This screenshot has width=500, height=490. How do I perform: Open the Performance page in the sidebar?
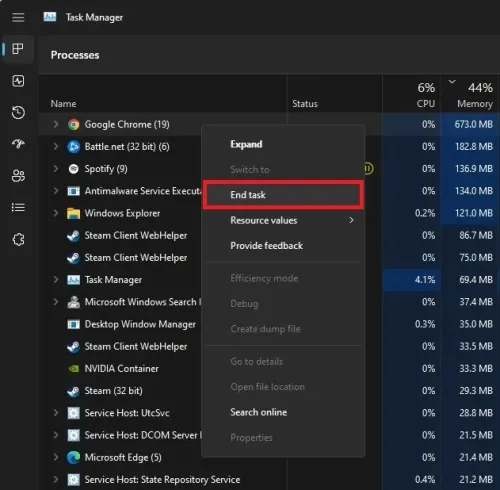18,81
